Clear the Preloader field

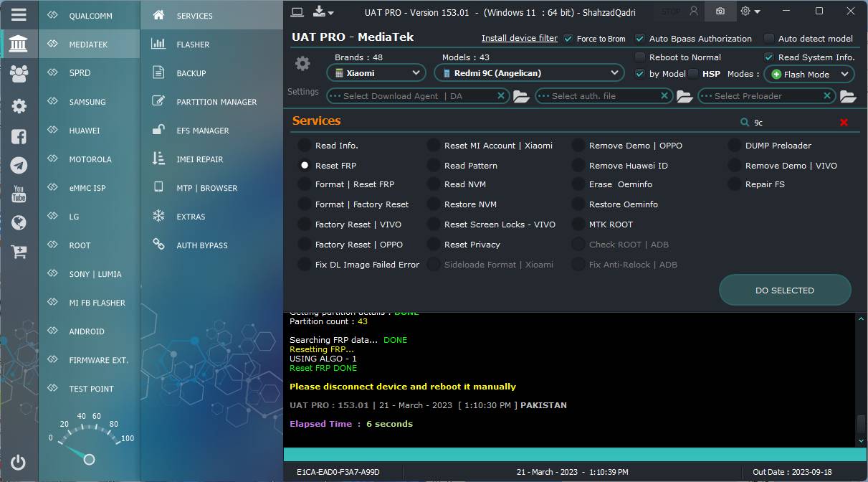tap(827, 95)
